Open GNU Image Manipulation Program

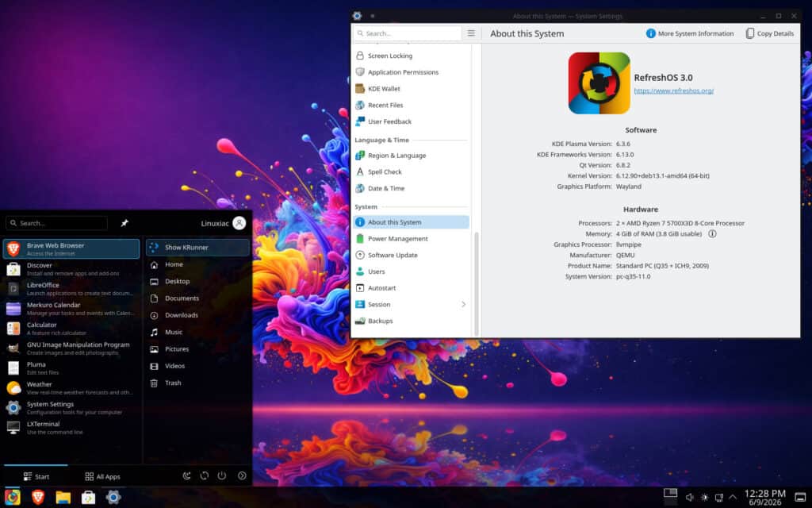point(71,348)
